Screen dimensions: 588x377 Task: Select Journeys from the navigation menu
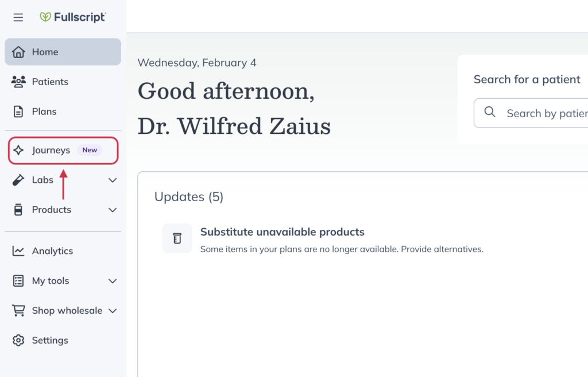[51, 149]
